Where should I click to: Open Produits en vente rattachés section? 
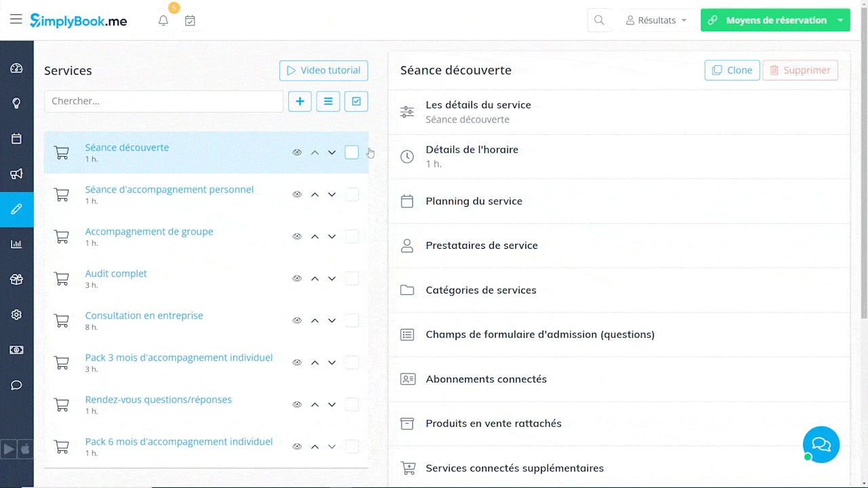pyautogui.click(x=618, y=424)
